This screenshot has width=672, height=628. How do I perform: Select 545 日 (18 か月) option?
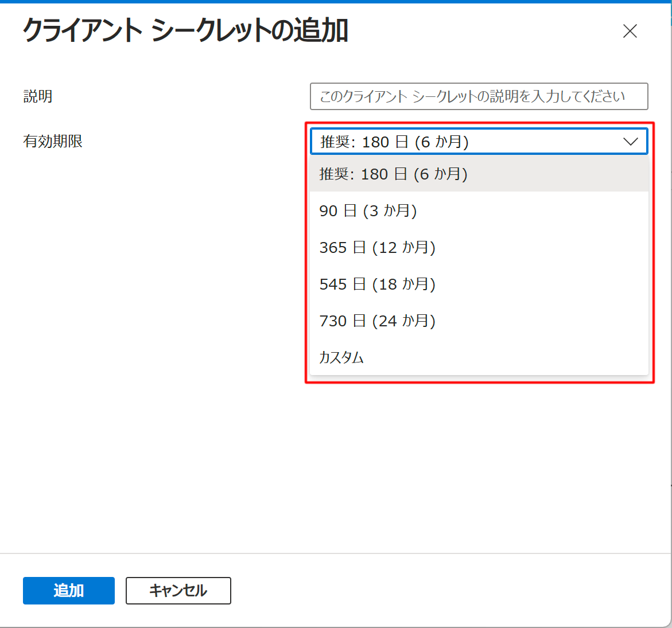479,284
